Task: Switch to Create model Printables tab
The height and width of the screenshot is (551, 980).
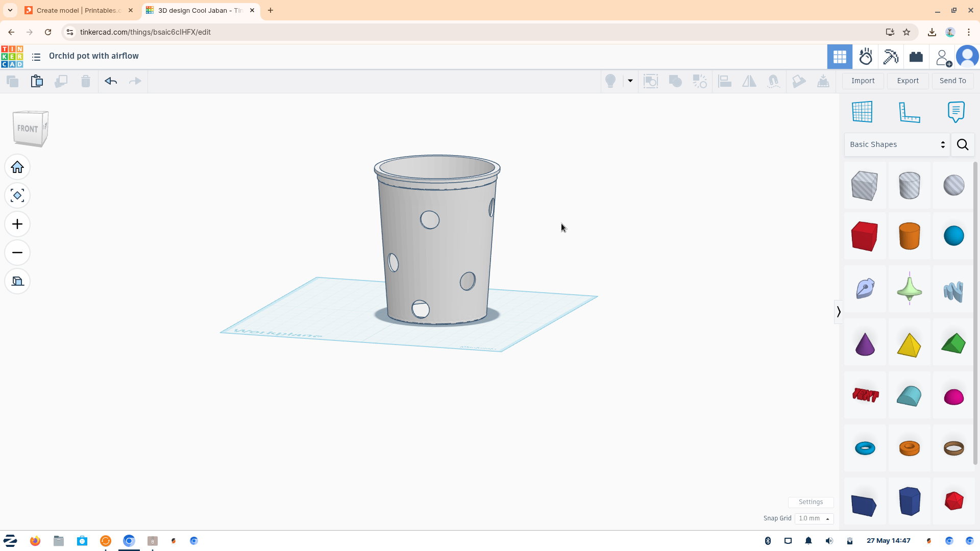Action: [x=80, y=10]
